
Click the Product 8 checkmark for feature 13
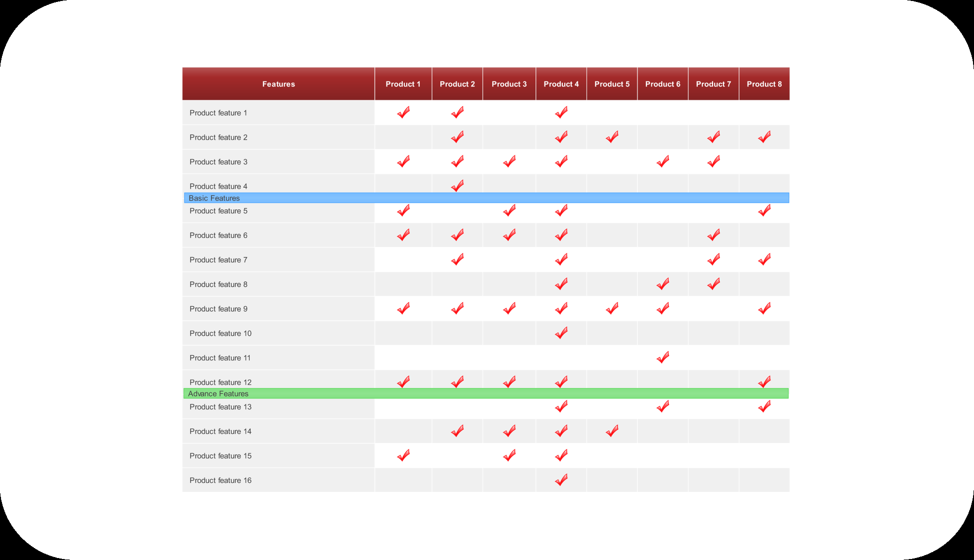(x=764, y=406)
